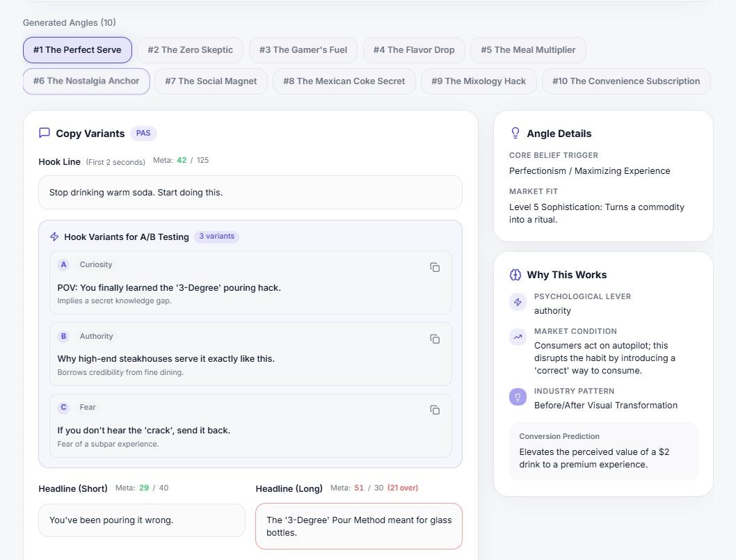Click the 'CORE BELIEF TRIGGER' label
Screen dimensions: 736x560
click(554, 155)
